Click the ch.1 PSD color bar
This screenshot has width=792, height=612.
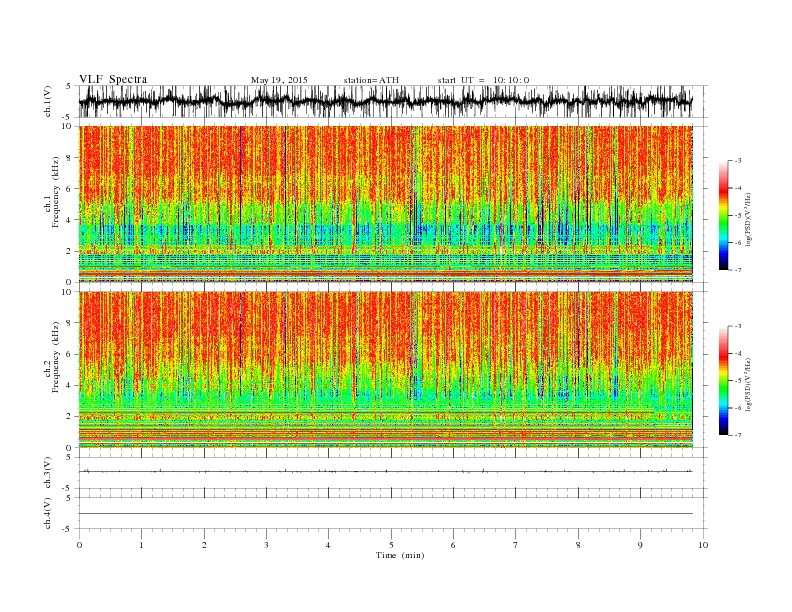pyautogui.click(x=723, y=215)
